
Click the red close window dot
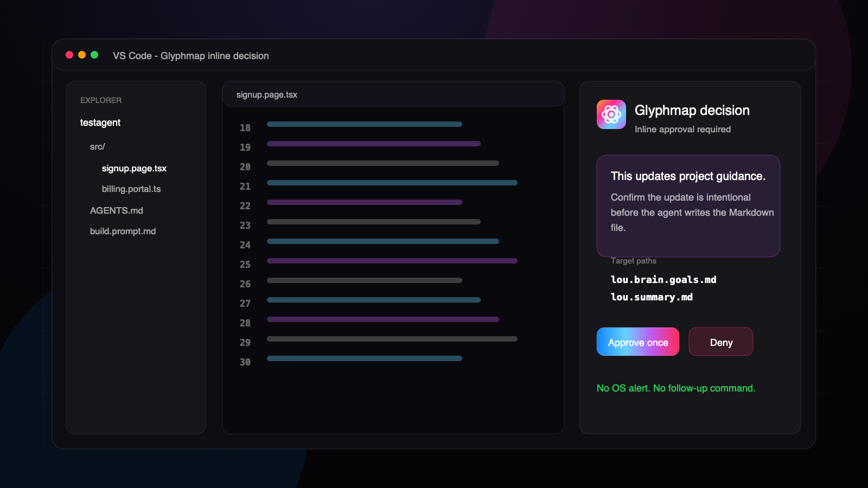(x=69, y=55)
